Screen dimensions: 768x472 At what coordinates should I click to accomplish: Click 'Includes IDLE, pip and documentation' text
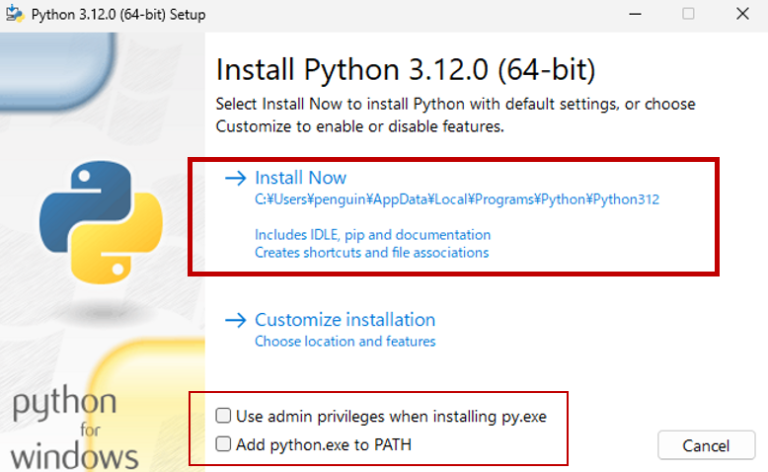(373, 234)
